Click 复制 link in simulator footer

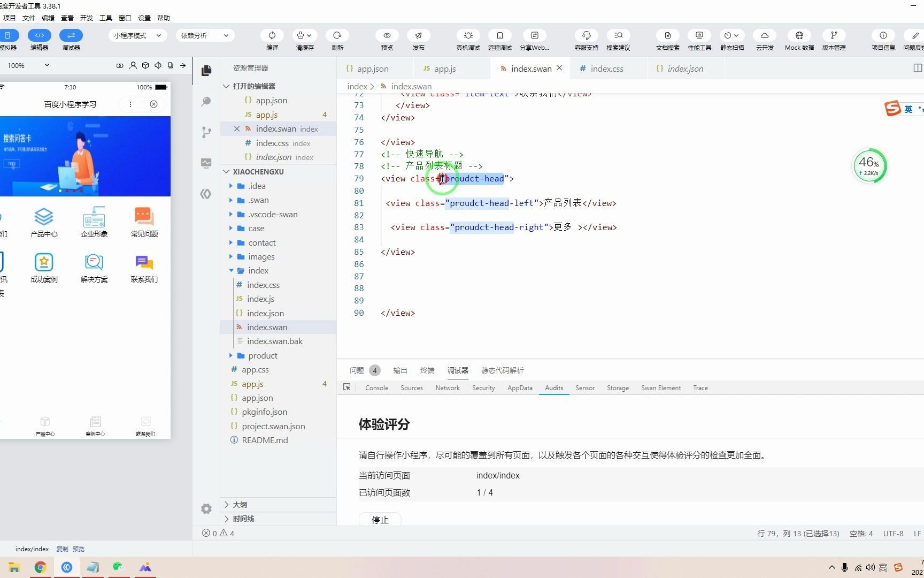[x=62, y=549]
